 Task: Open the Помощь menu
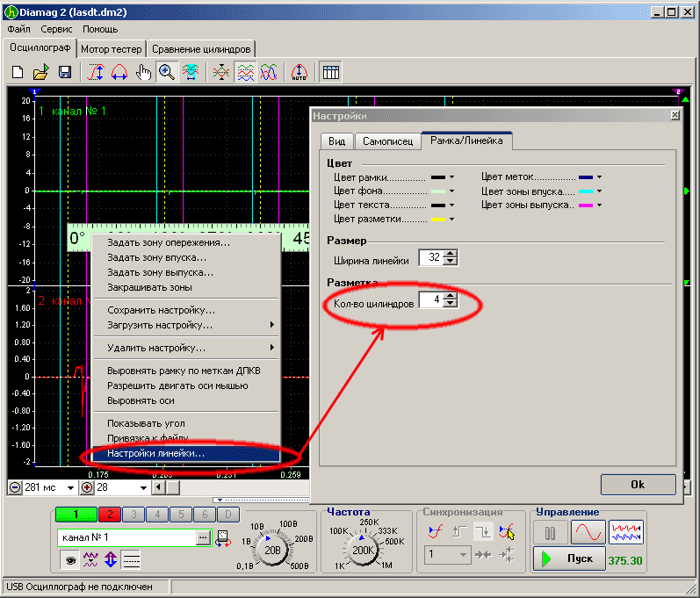click(100, 30)
